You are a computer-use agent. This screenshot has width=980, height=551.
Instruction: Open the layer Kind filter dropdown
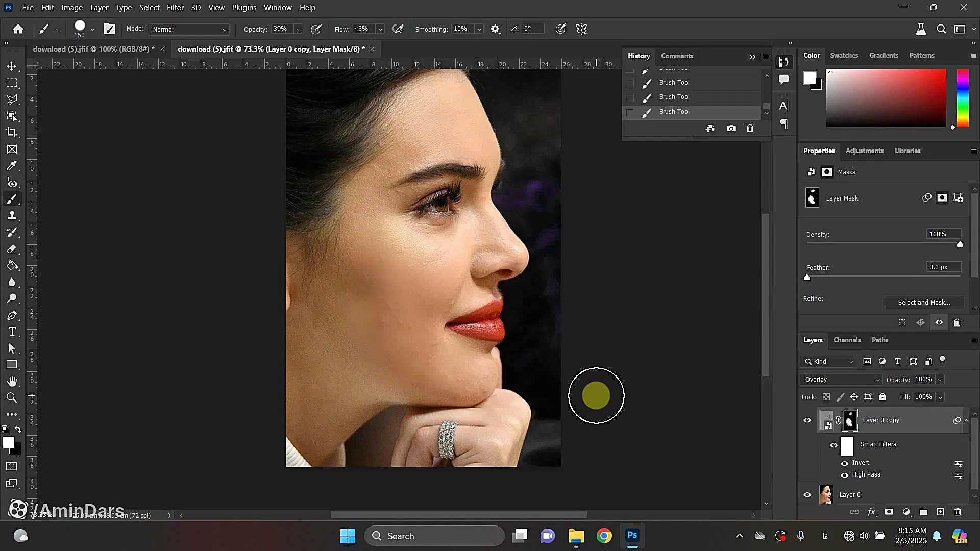(828, 362)
